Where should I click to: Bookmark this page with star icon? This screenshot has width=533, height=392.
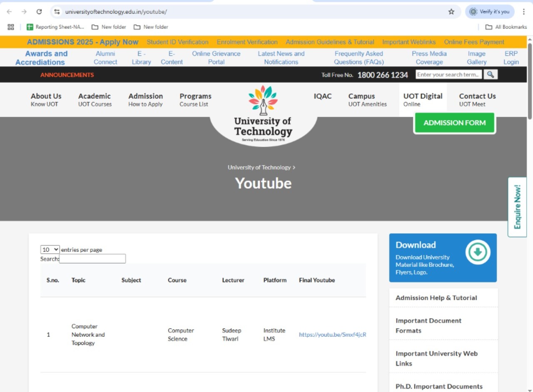point(451,12)
